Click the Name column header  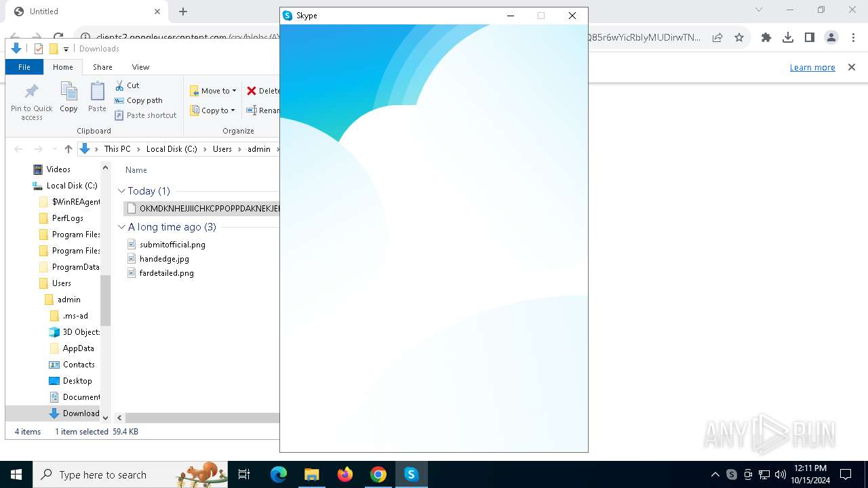pyautogui.click(x=136, y=170)
